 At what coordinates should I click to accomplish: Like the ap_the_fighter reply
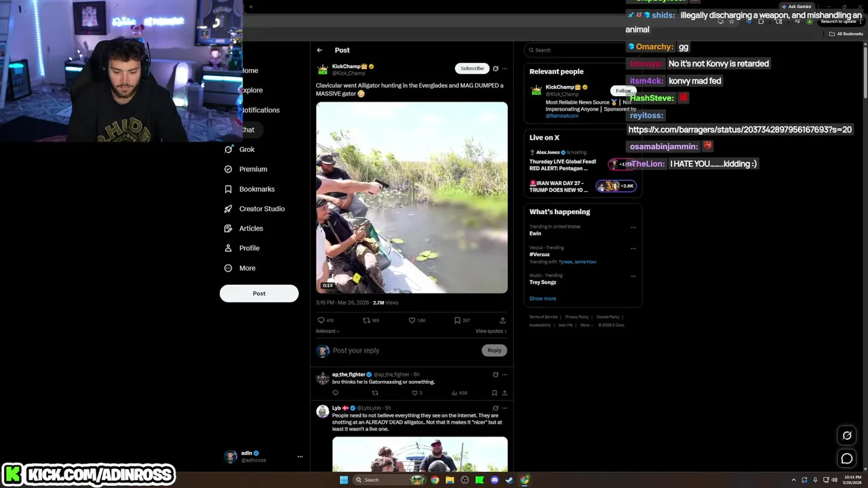tap(414, 393)
